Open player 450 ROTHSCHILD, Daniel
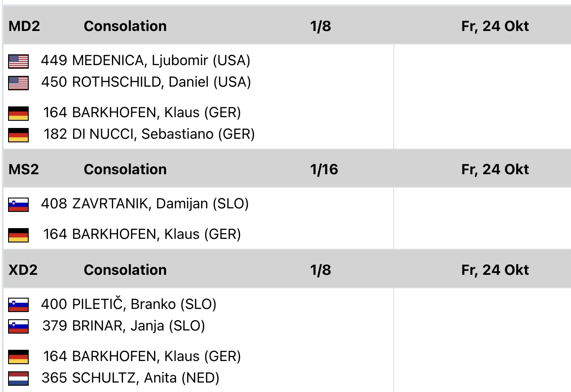571x392 pixels. click(x=146, y=82)
